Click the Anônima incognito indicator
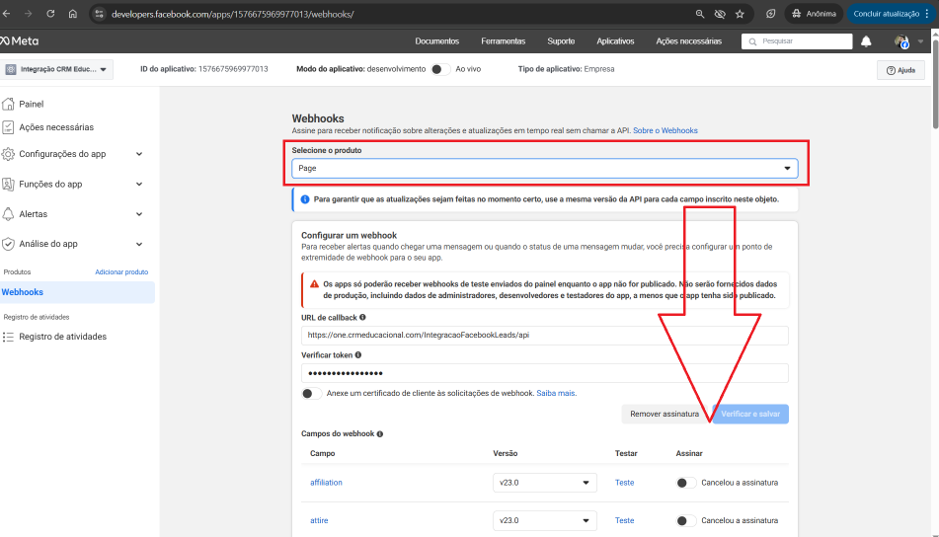The width and height of the screenshot is (939, 537). [814, 14]
